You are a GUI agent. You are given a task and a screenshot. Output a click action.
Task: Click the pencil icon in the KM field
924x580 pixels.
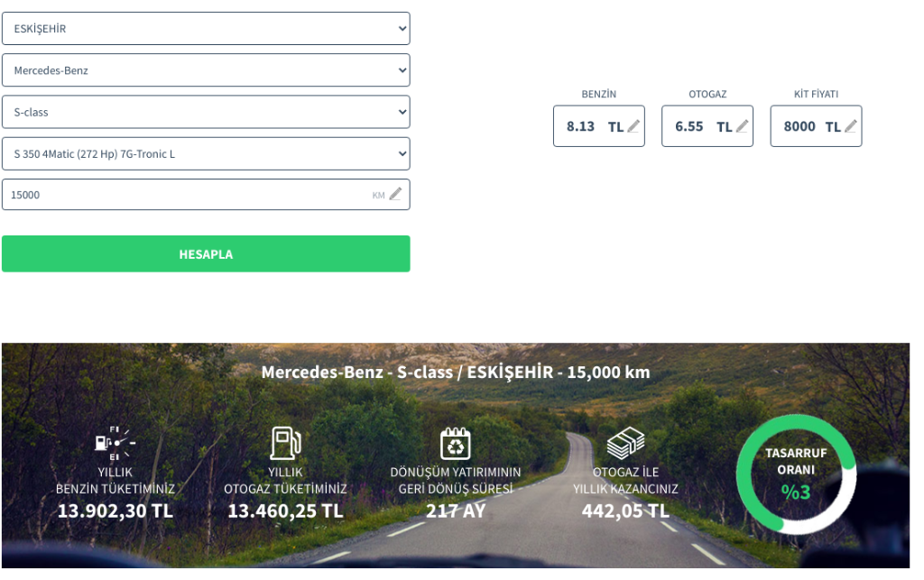395,194
